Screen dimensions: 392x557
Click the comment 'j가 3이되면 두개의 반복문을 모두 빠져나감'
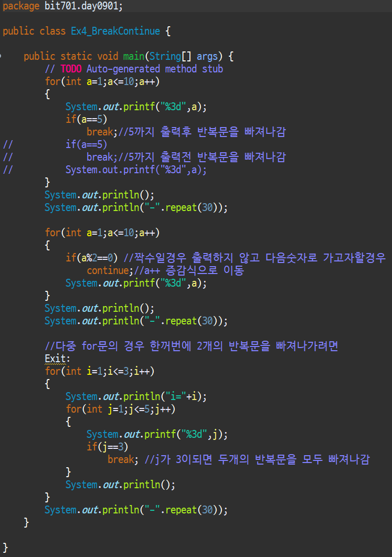coord(257,460)
